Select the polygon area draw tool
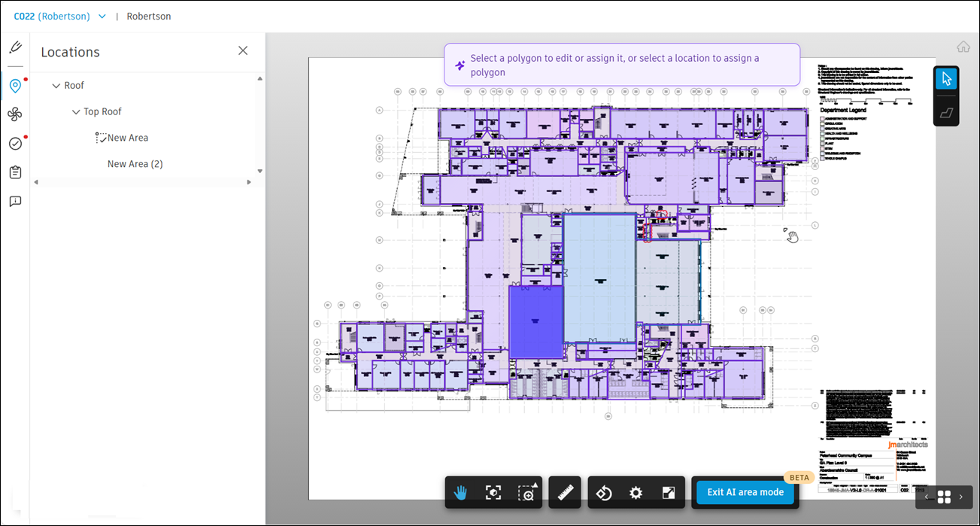Image resolution: width=980 pixels, height=526 pixels. pos(946,113)
